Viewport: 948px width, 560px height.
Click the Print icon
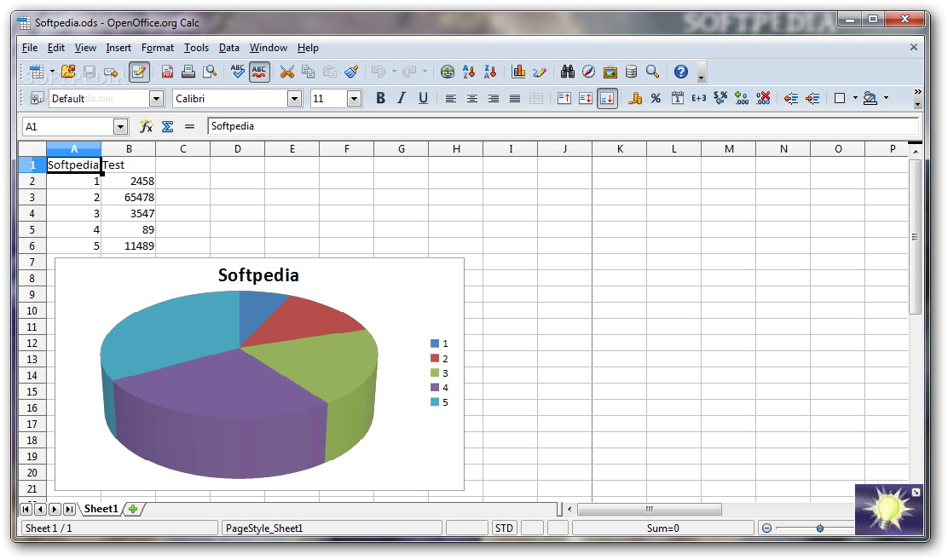point(188,72)
